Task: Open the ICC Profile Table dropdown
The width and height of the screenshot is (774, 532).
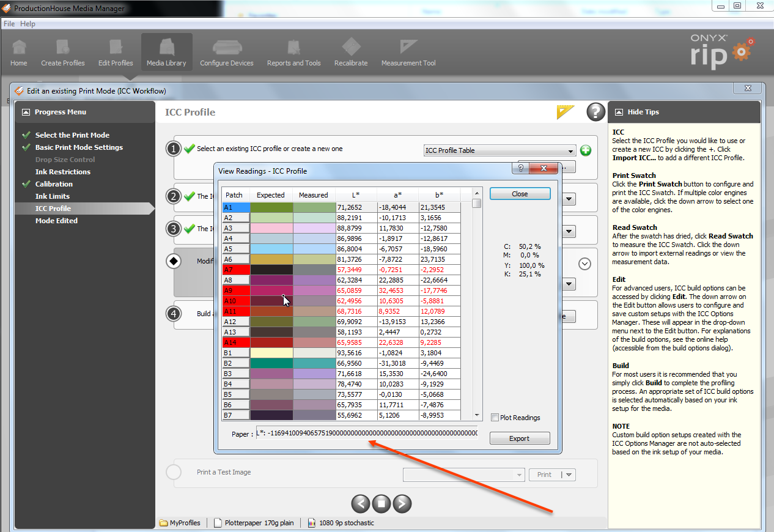Action: [499, 150]
